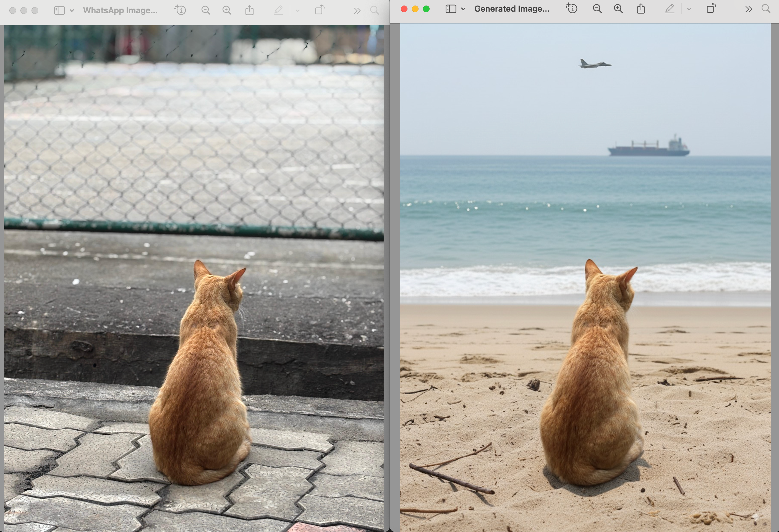Expand toolbar overflow chevrons in Generated Image window

point(749,9)
